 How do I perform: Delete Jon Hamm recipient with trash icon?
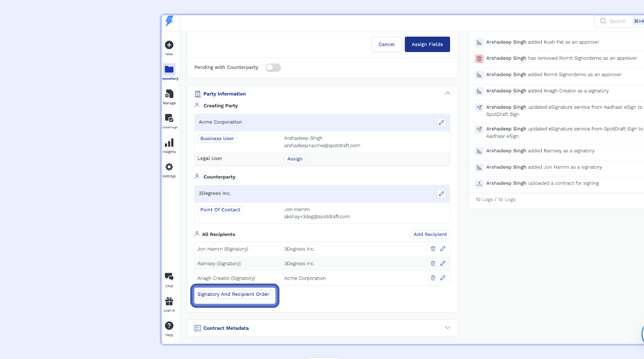click(x=433, y=249)
